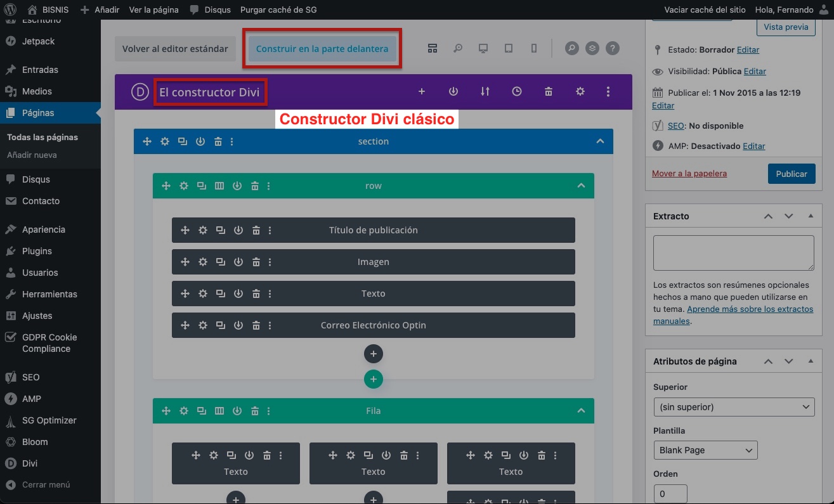Open the Plantilla dropdown showing Blank Page
The image size is (834, 504).
[705, 450]
